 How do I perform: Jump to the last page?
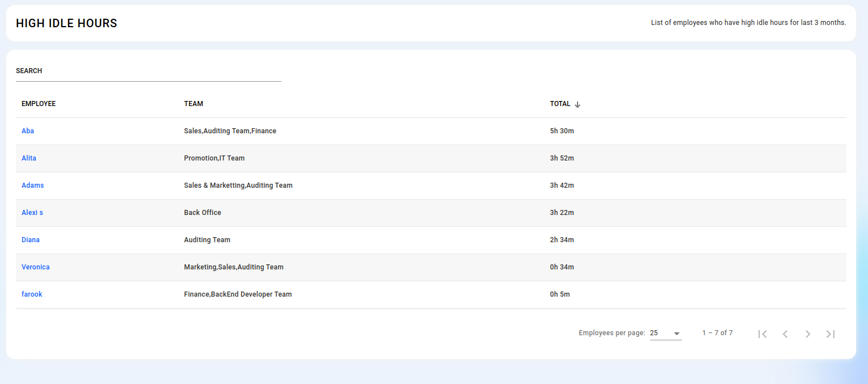click(831, 334)
